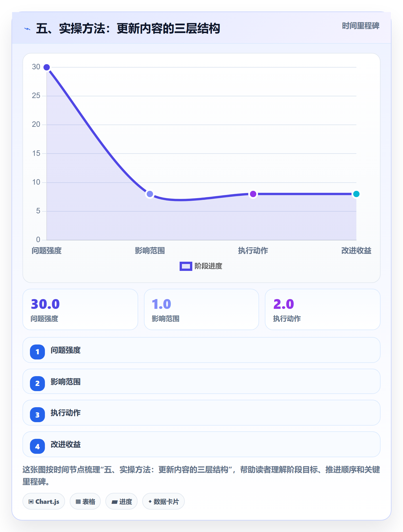Select the 进度 tag

pyautogui.click(x=121, y=501)
